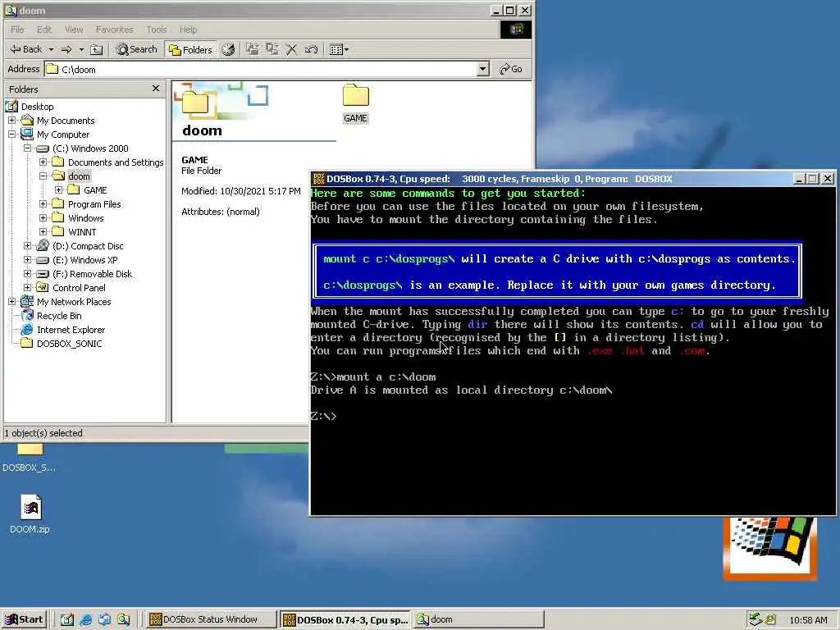
Task: Expand the Program Files node
Action: pos(43,204)
